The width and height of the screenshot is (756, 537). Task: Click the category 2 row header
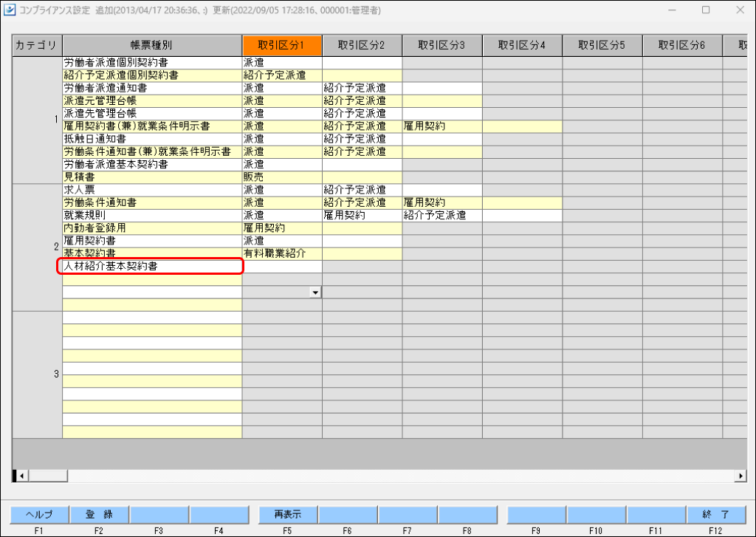click(37, 247)
